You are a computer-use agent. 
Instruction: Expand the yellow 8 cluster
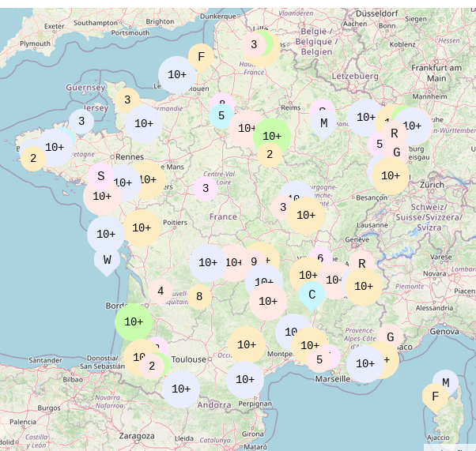tap(199, 297)
